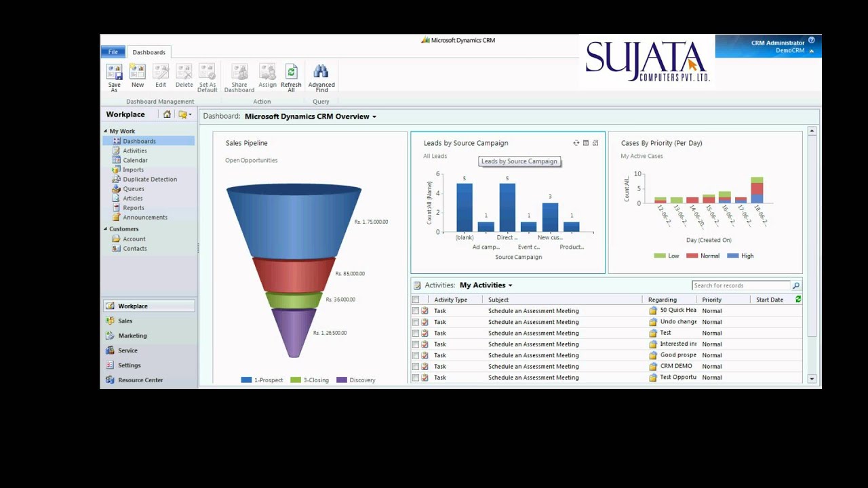Click the dashboard scrollbar down arrow
The height and width of the screenshot is (488, 868).
pyautogui.click(x=812, y=379)
